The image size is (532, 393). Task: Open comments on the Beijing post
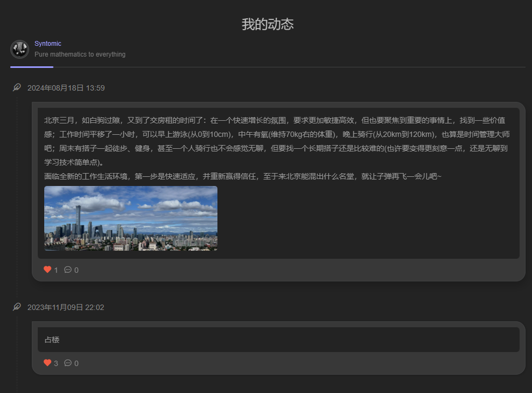(68, 270)
